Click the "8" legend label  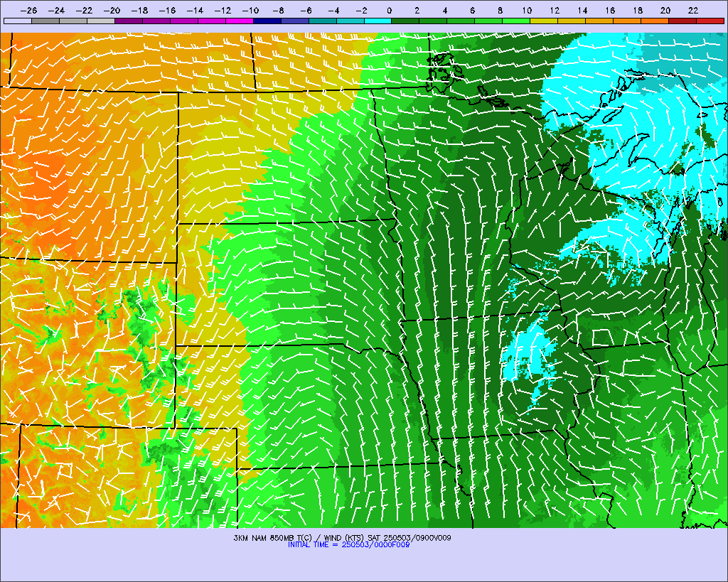pyautogui.click(x=500, y=11)
